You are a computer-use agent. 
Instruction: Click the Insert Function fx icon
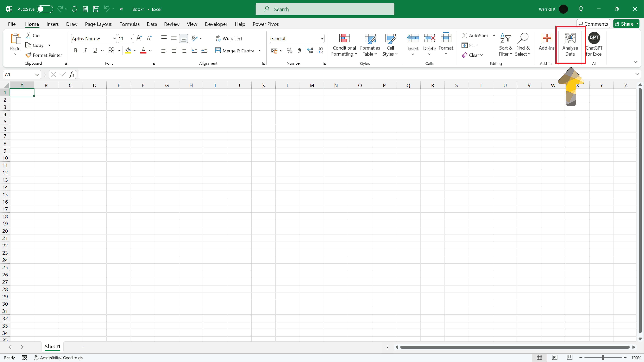coord(72,74)
